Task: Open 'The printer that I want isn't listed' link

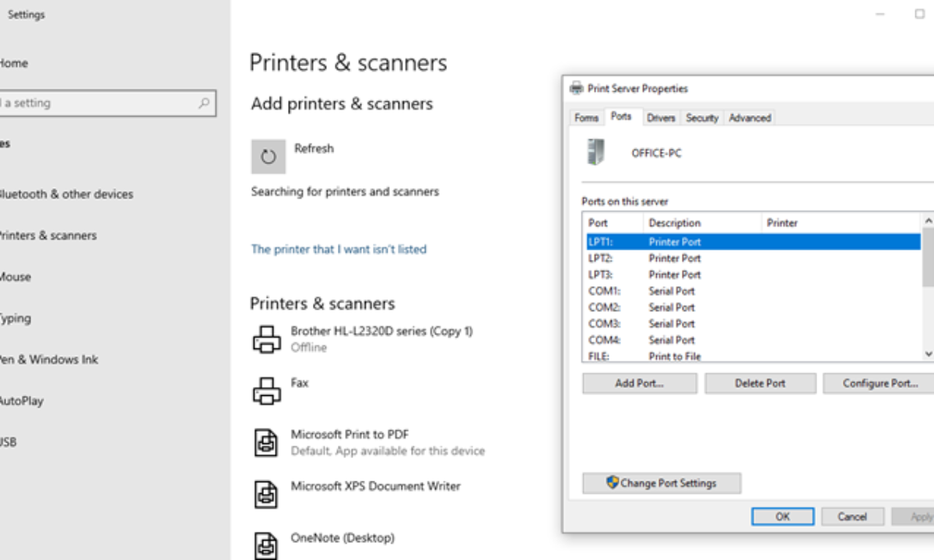Action: (339, 249)
